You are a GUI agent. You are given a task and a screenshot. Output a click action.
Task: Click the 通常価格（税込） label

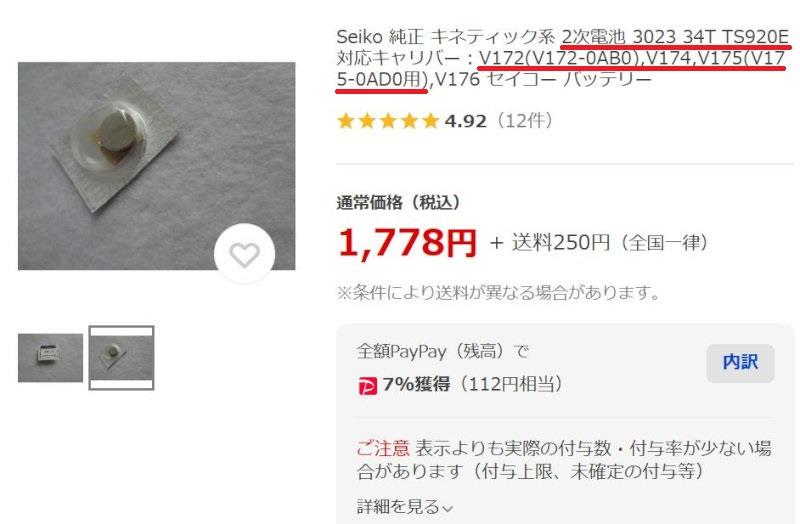(398, 203)
